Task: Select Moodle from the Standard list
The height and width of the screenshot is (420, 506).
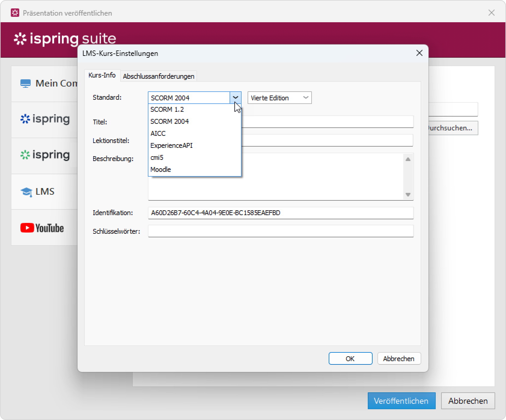Action: coord(195,170)
